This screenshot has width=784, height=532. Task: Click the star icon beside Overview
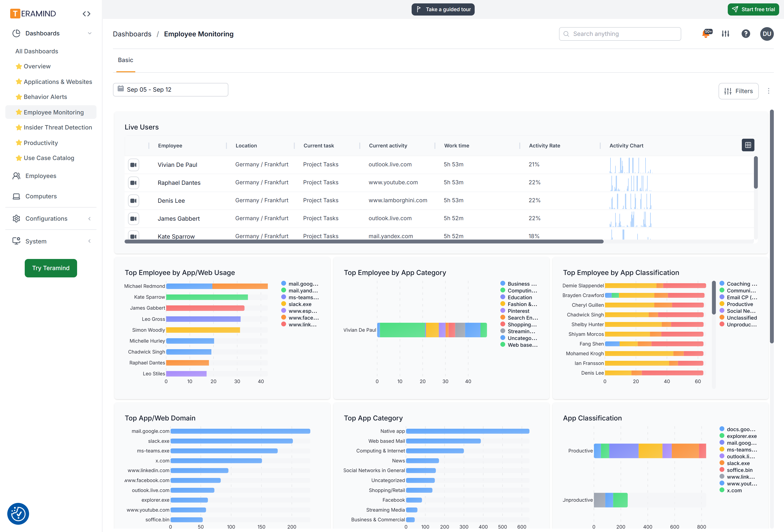point(19,66)
